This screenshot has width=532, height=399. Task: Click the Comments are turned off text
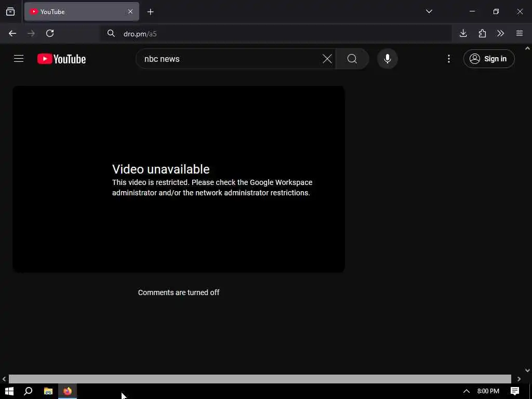point(179,292)
